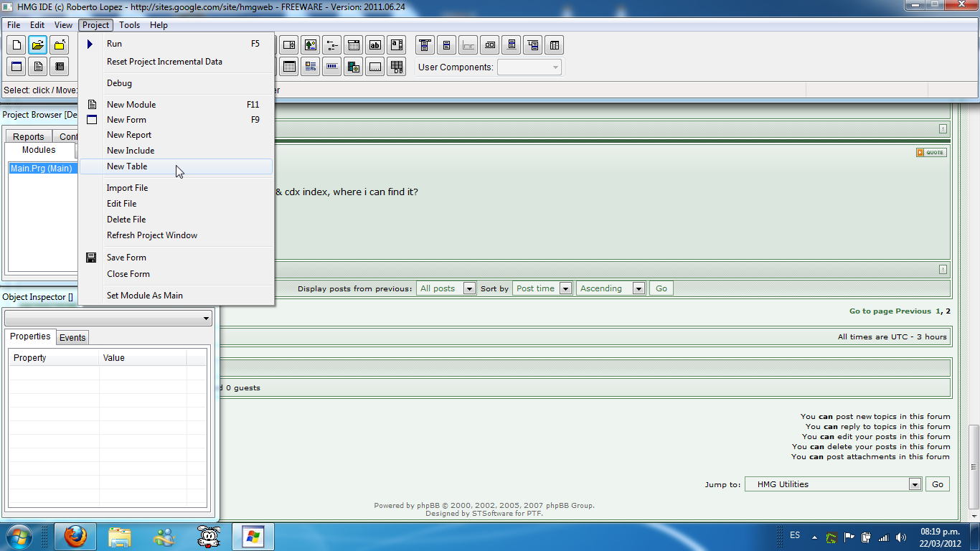Expand the Jump to HMG Utilities dropdown

(915, 484)
